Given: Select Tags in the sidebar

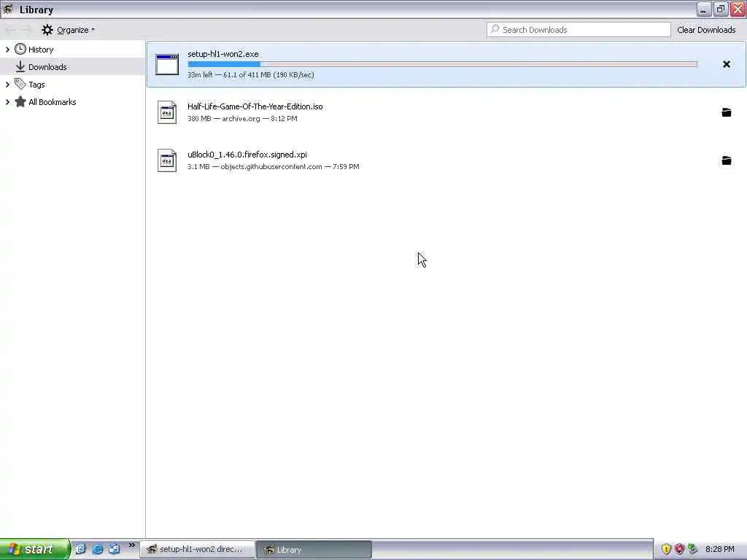Looking at the screenshot, I should point(72,85).
